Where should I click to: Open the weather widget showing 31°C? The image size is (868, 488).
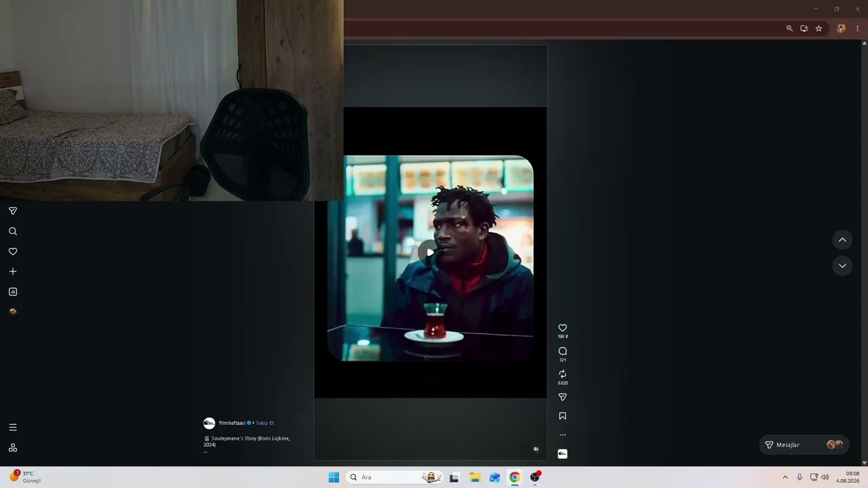point(25,477)
